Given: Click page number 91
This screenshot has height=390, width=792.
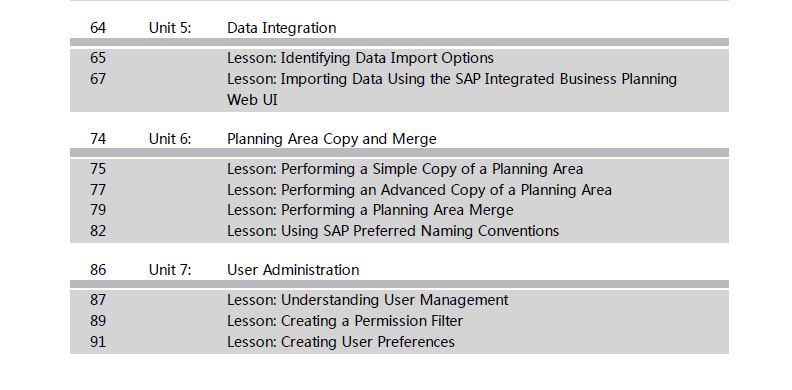Looking at the screenshot, I should (98, 342).
